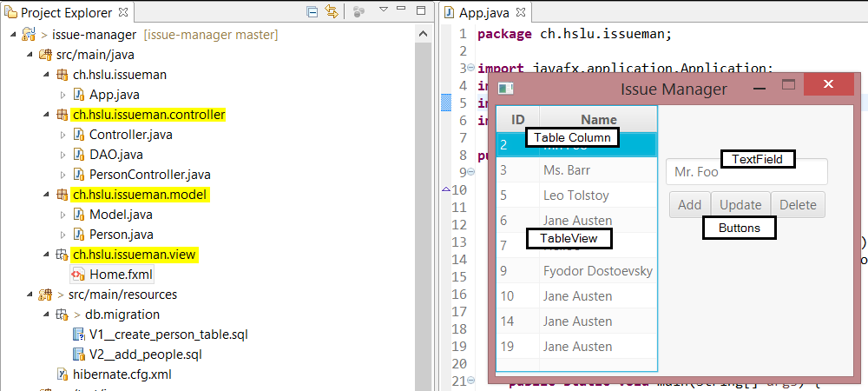Maximize the Project Explorer panel

(421, 10)
